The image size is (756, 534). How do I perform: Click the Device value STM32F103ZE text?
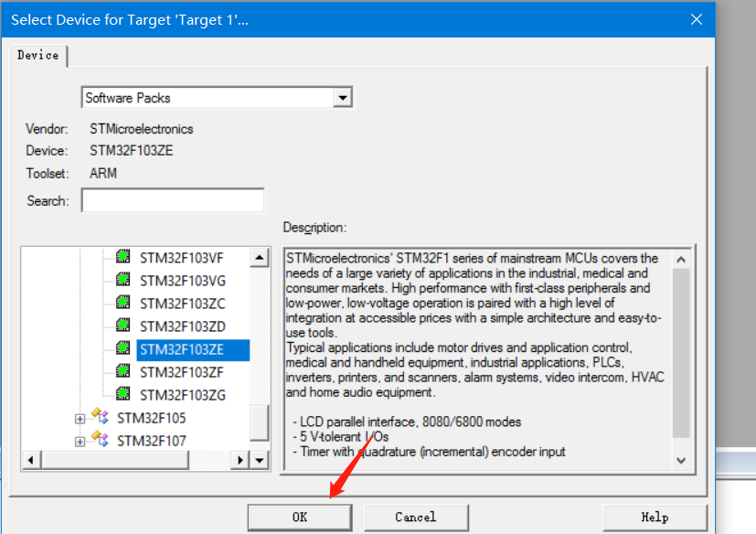pyautogui.click(x=131, y=151)
